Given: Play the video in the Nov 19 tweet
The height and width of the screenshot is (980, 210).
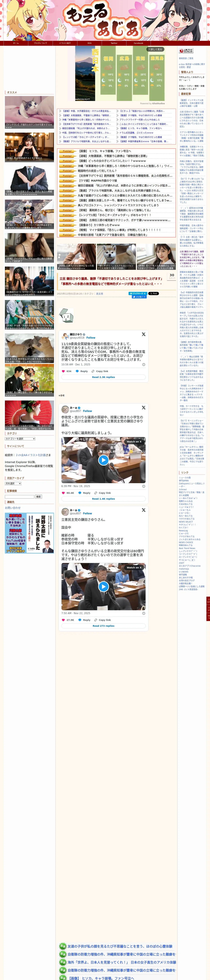Looking at the screenshot, I should (103, 460).
